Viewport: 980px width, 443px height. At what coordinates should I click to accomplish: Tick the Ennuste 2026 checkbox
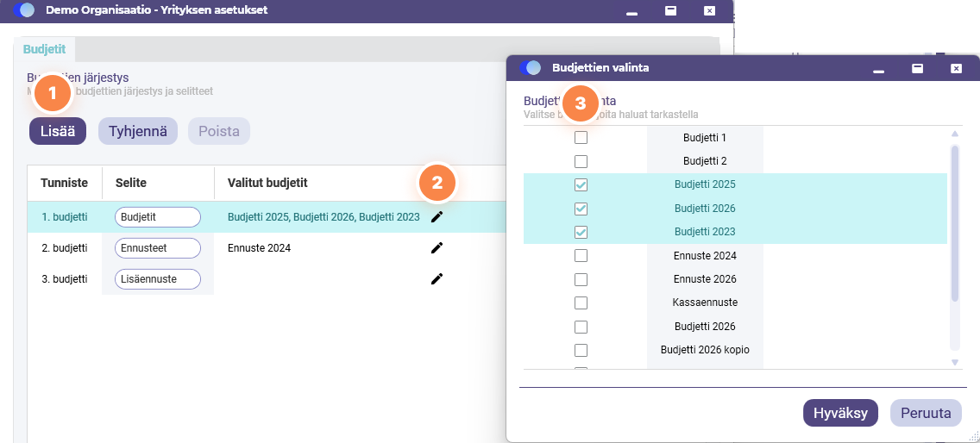tap(581, 279)
